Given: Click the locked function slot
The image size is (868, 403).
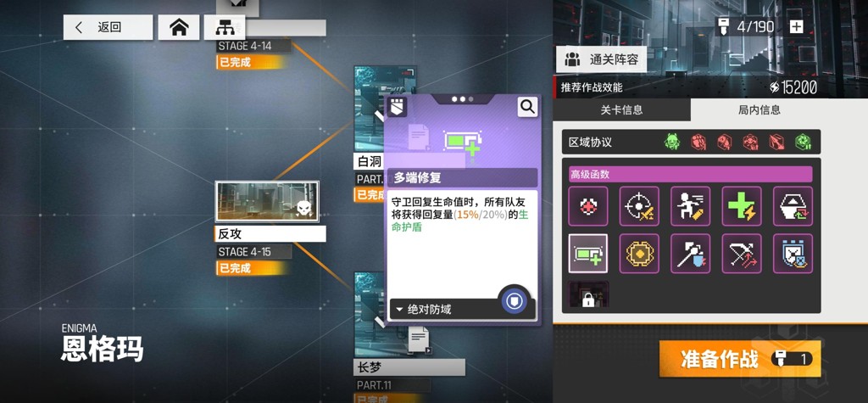Looking at the screenshot, I should tap(588, 294).
